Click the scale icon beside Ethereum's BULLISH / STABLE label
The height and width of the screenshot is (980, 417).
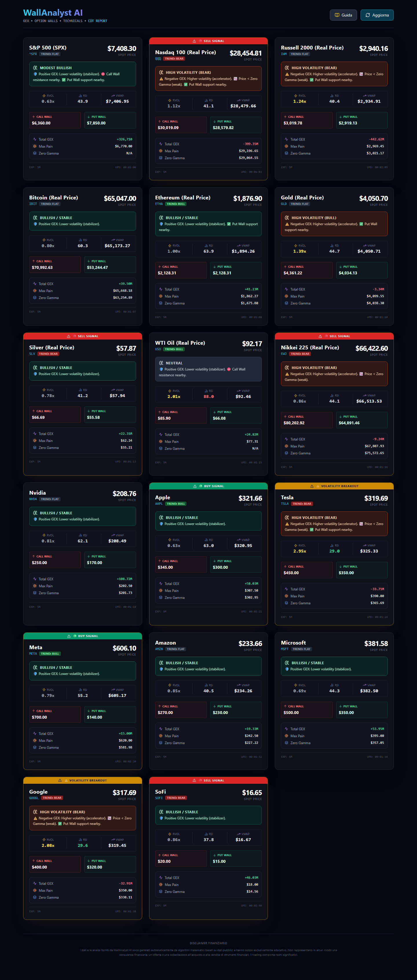point(161,218)
